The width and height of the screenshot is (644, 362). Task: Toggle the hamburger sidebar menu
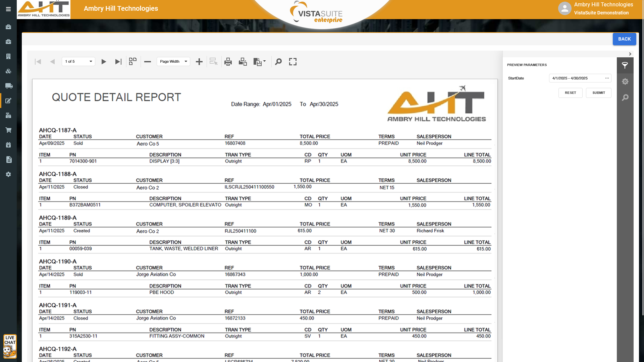point(8,9)
